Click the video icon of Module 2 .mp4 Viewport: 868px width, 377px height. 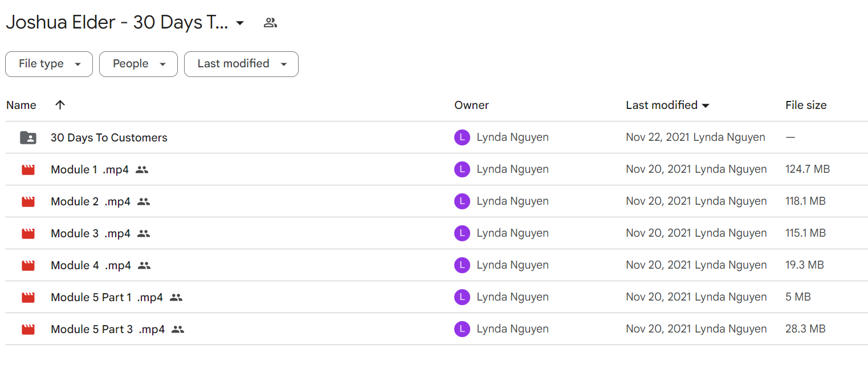pos(28,201)
